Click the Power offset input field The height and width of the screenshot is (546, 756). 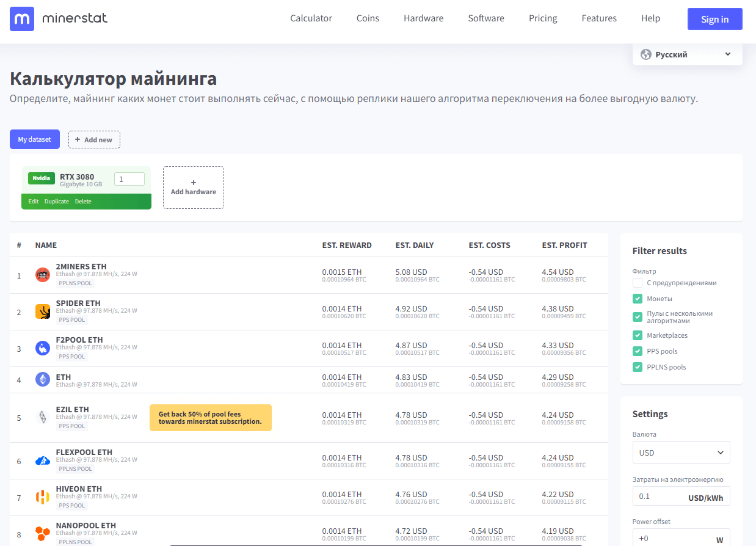(681, 539)
